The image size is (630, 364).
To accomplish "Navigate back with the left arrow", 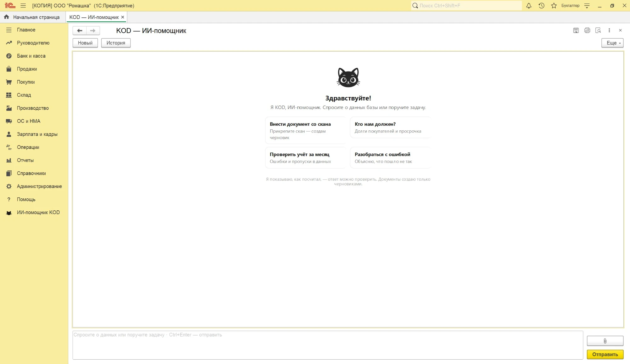I will point(80,31).
